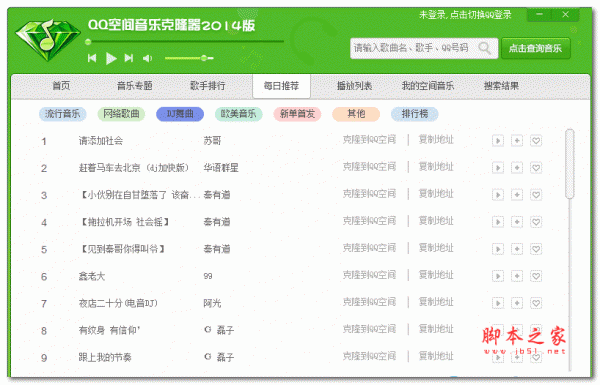
Task: Skip to previous track
Action: [x=92, y=58]
